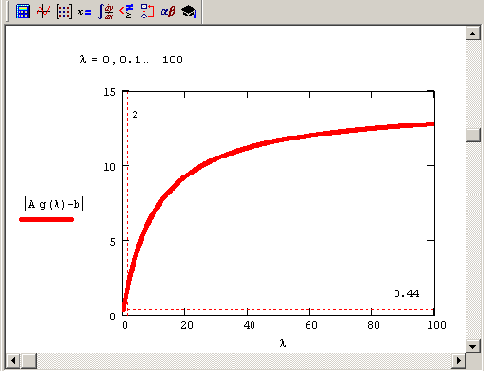This screenshot has width=484, height=371.
Task: Click the y-axis lower limit 0
Action: pyautogui.click(x=113, y=316)
